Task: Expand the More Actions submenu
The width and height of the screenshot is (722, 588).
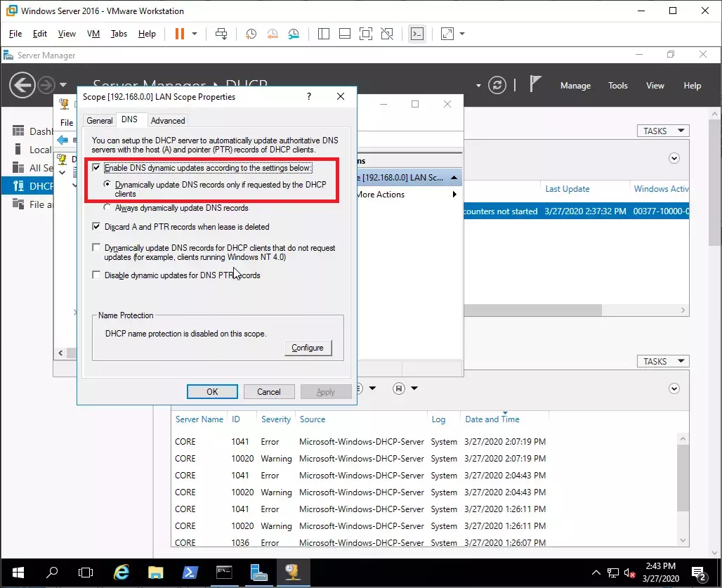Action: pos(454,195)
